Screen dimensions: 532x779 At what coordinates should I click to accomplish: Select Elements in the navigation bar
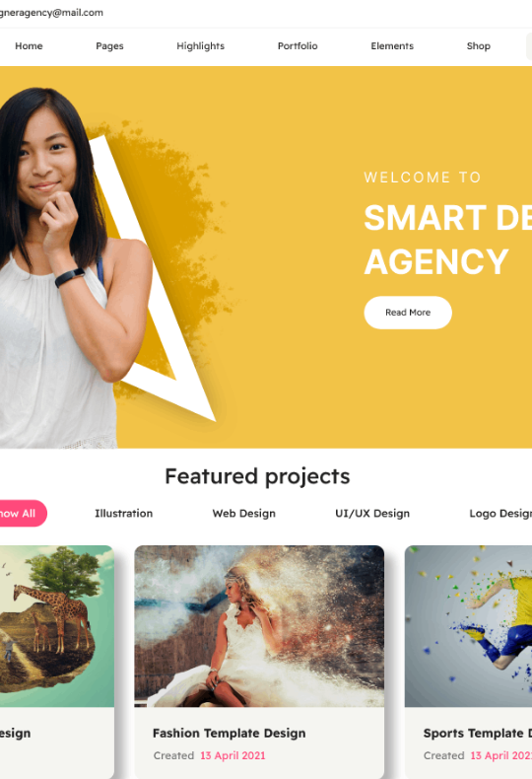392,46
